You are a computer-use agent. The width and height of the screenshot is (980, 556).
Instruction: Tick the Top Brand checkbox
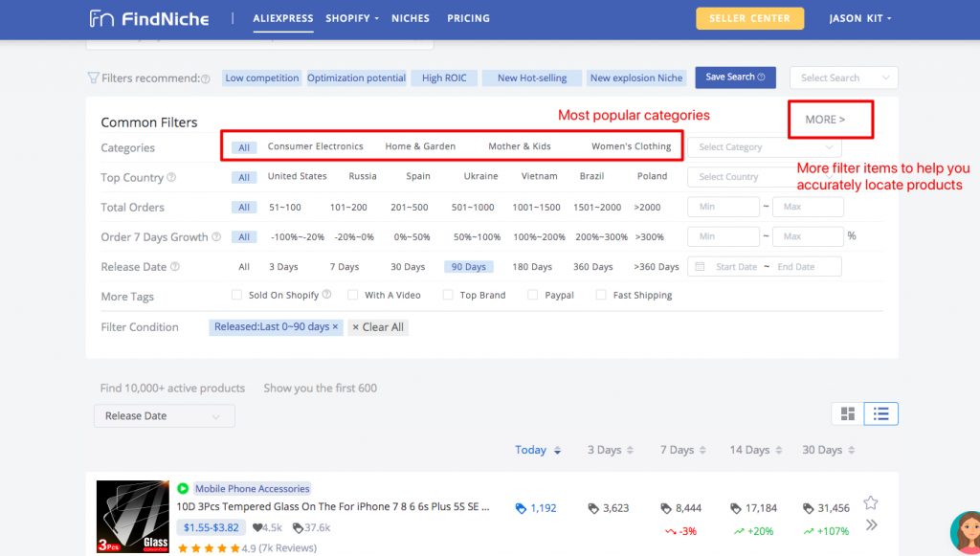point(448,295)
